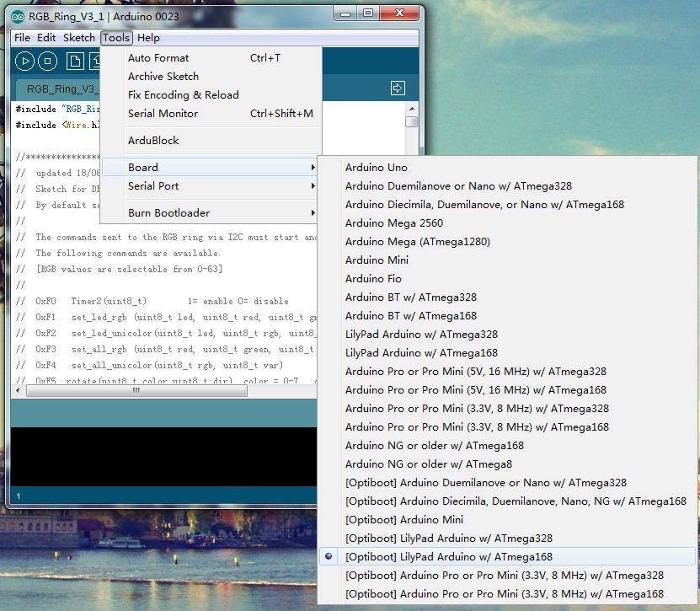The image size is (700, 611).
Task: Close the Arduino window
Action: [x=398, y=13]
